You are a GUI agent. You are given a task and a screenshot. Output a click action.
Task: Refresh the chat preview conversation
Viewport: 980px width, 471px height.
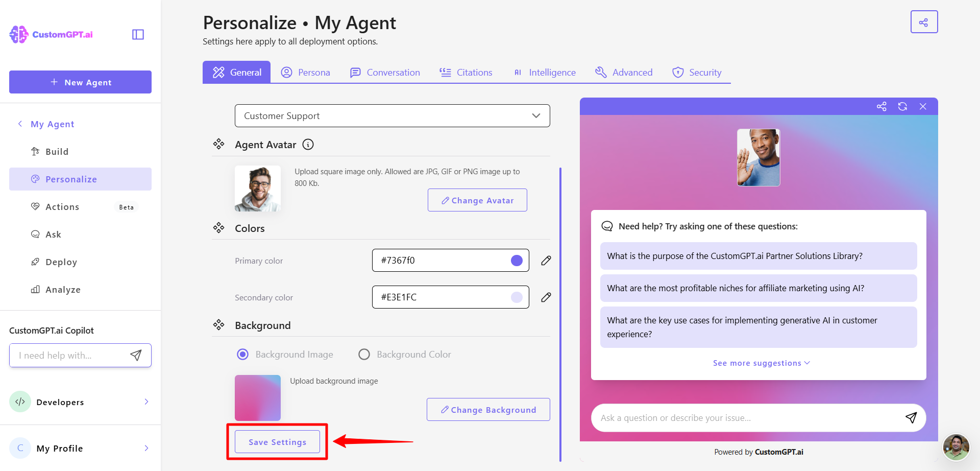pos(902,106)
